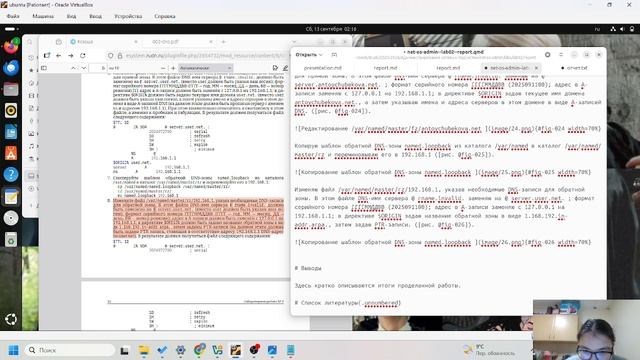Open Thunderbird mail from the dock
This screenshot has height=360, width=640.
[11, 68]
